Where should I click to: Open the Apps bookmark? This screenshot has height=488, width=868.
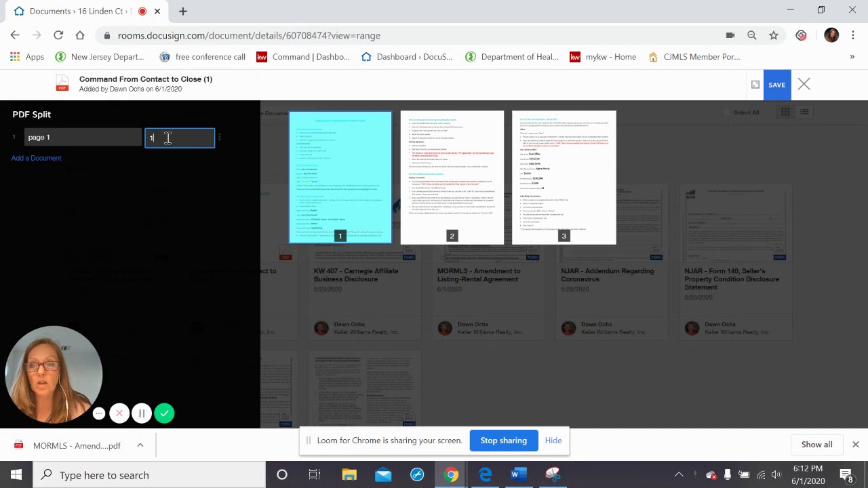[28, 57]
